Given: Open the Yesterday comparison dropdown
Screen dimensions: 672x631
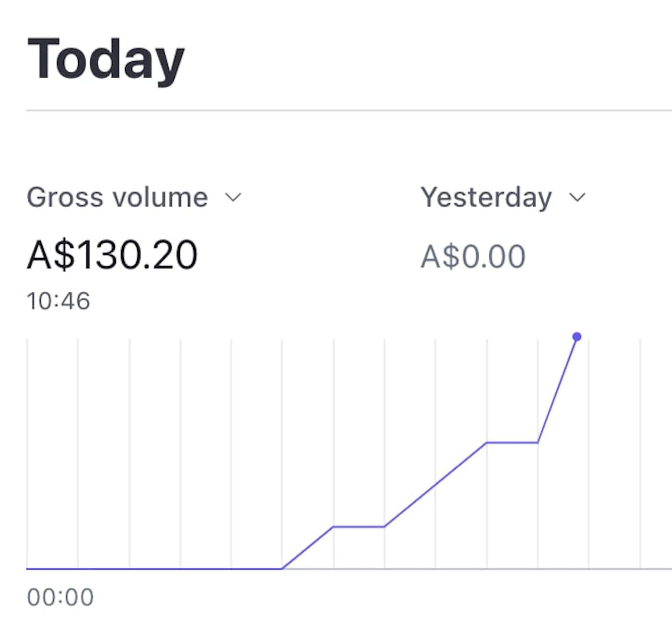Looking at the screenshot, I should tap(503, 197).
